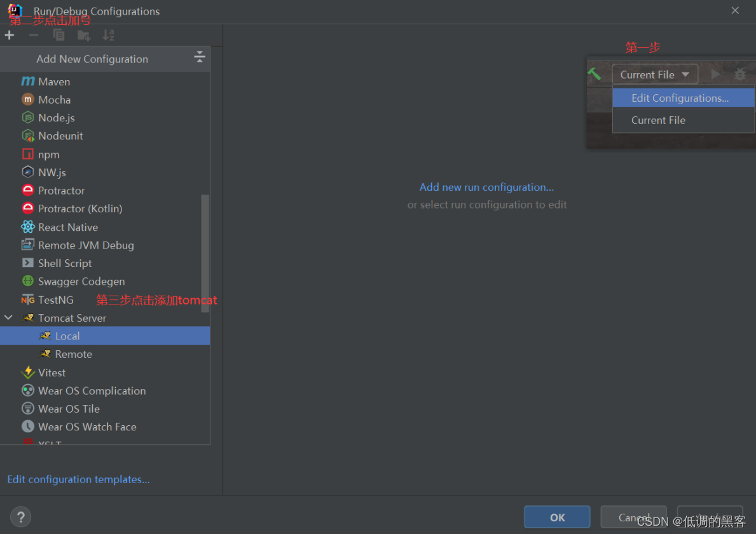Choose the Wear OS Tile entry

pyautogui.click(x=105, y=409)
